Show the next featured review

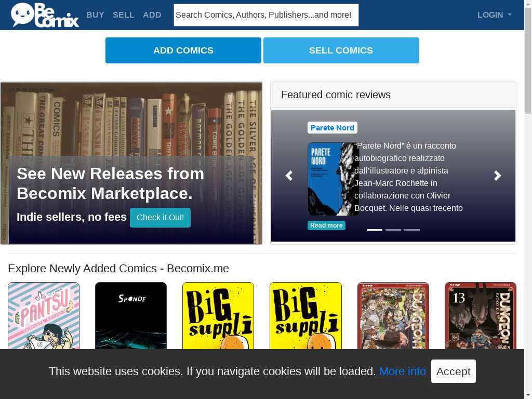tap(497, 176)
